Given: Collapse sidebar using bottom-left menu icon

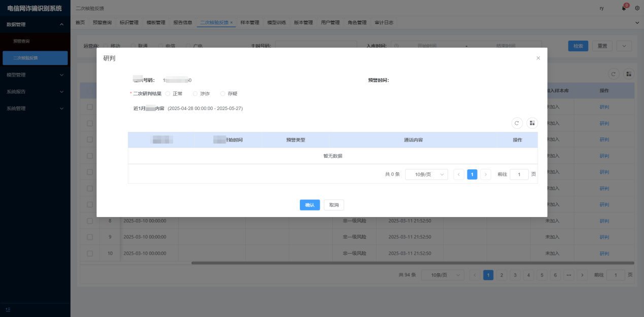Looking at the screenshot, I should (8, 309).
